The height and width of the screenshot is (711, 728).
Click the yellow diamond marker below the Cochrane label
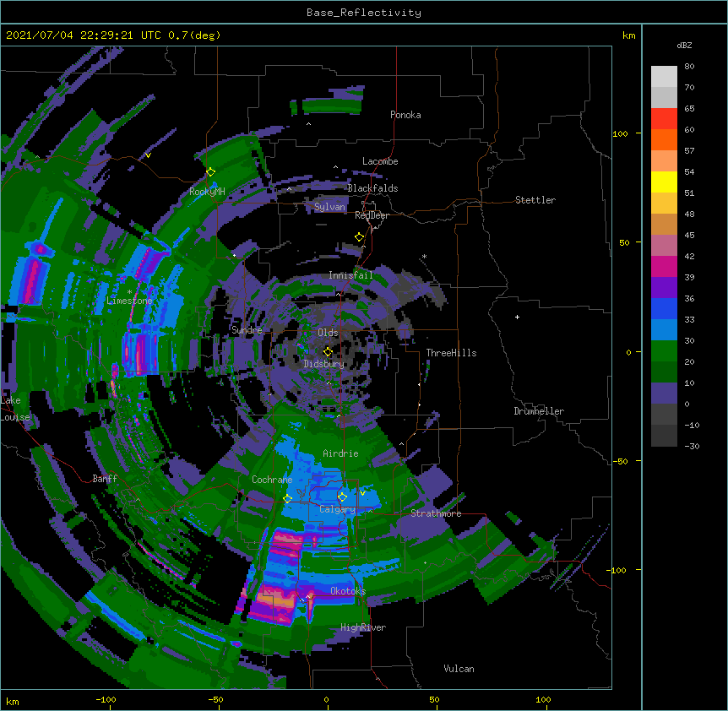pyautogui.click(x=287, y=499)
